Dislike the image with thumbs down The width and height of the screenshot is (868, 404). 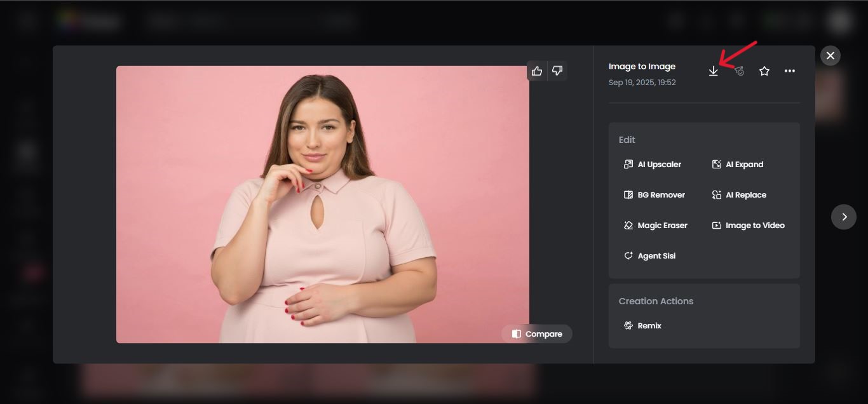[557, 71]
